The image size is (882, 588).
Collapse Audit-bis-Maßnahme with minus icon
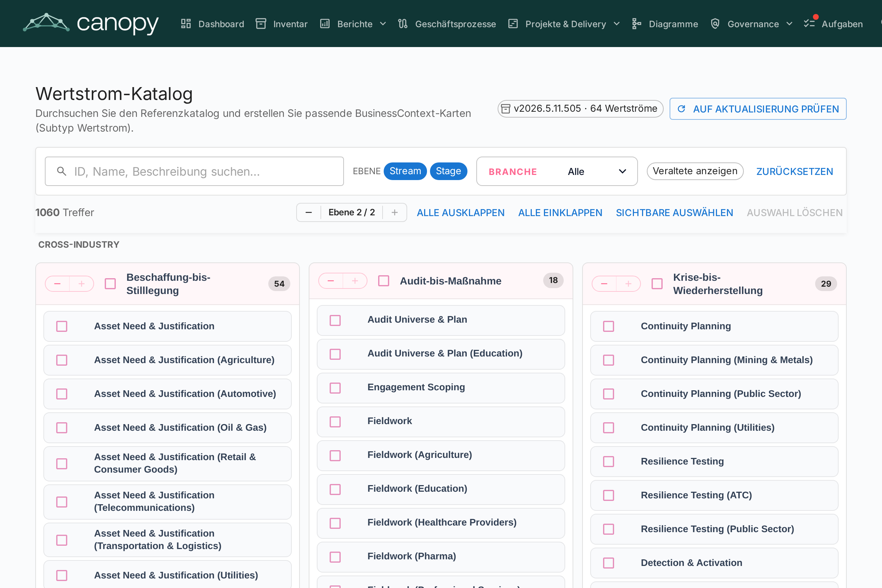tap(331, 281)
